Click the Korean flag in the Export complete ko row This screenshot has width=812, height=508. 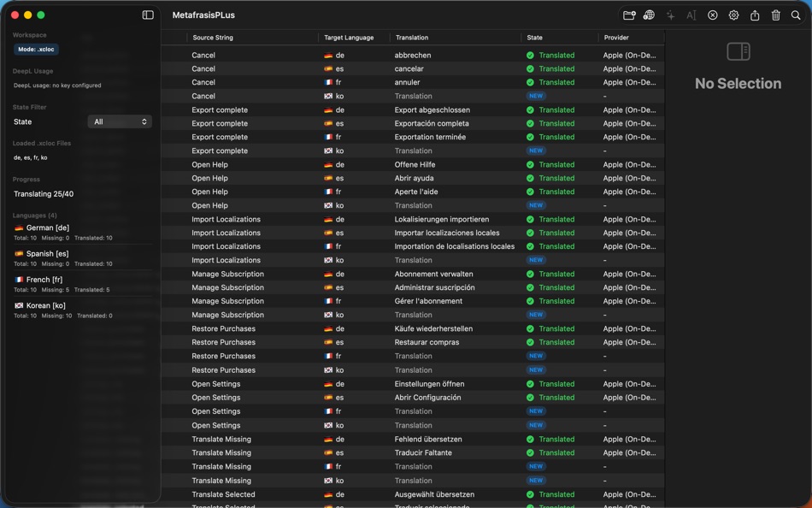[x=328, y=151]
